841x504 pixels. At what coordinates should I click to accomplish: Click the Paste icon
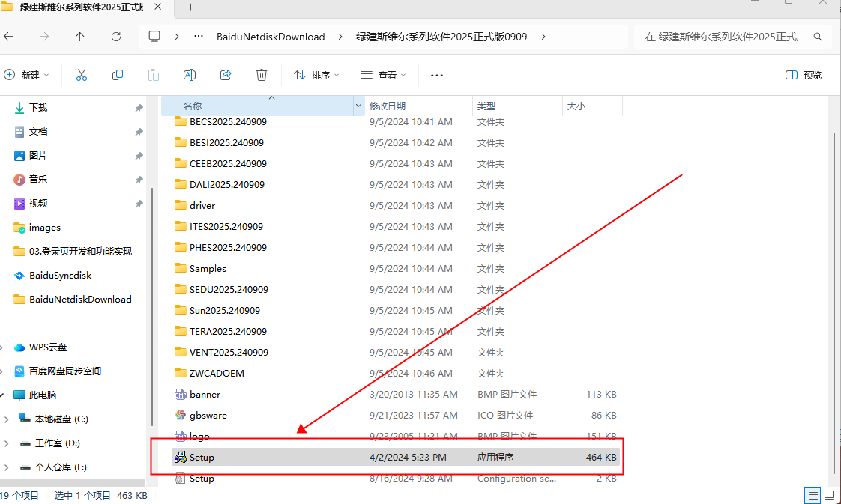click(154, 75)
